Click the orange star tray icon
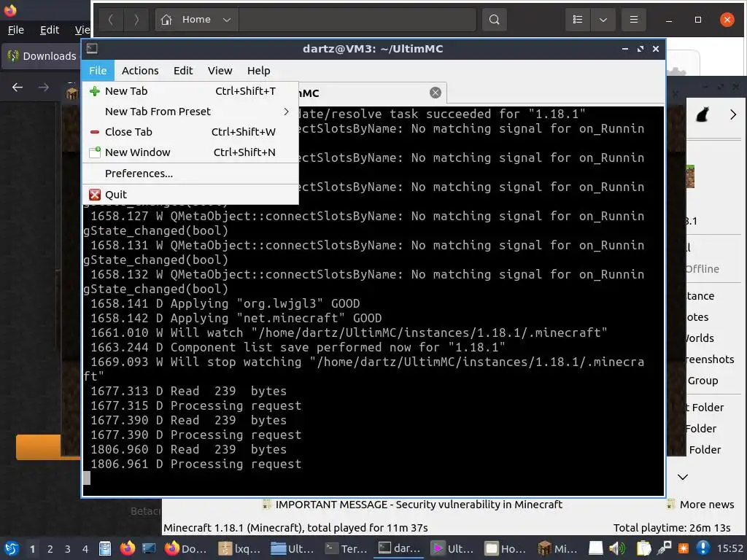This screenshot has width=747, height=560. (684, 548)
